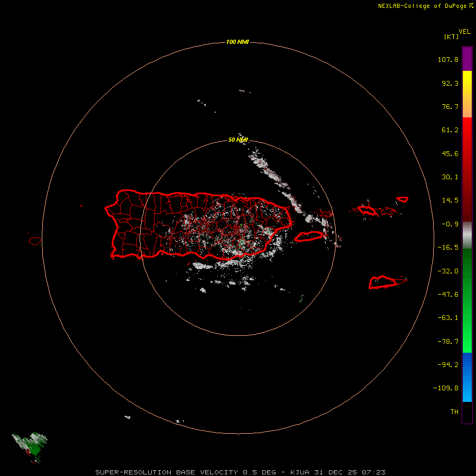This screenshot has height=476, width=476.
Task: Click the -78.7 velocity scale value
Action: click(x=448, y=342)
